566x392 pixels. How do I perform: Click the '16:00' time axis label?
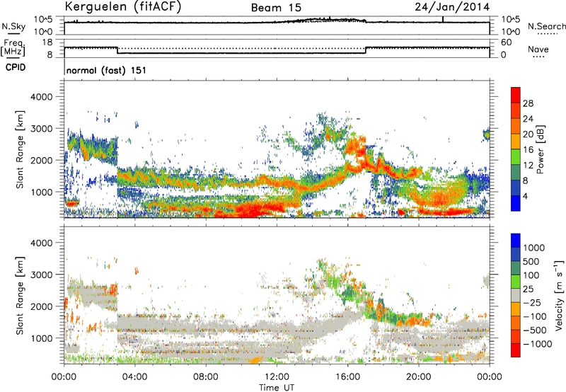pos(347,377)
